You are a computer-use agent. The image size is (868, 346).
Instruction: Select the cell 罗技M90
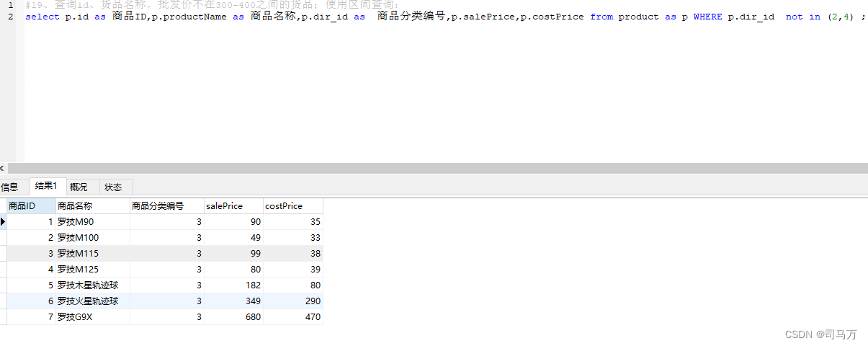click(93, 222)
